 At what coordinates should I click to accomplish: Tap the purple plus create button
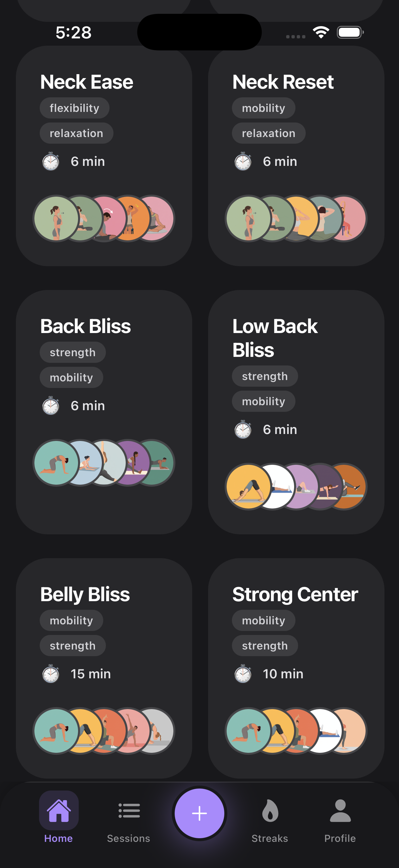point(199,813)
